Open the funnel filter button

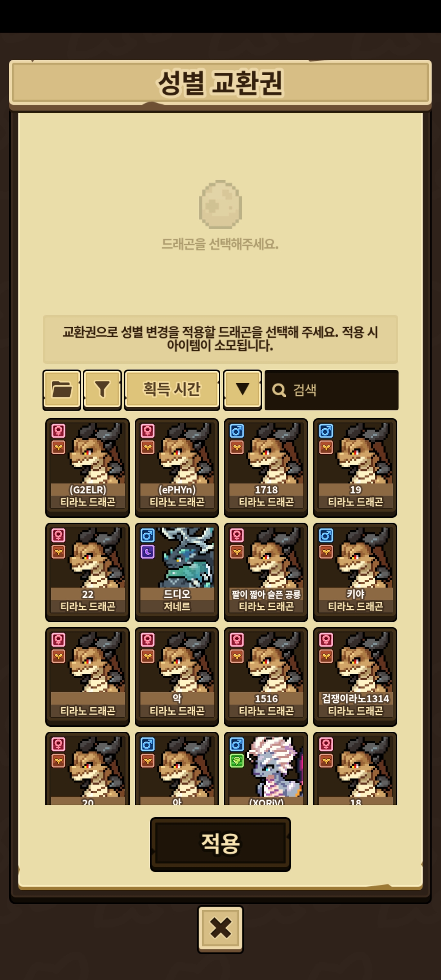click(x=102, y=390)
